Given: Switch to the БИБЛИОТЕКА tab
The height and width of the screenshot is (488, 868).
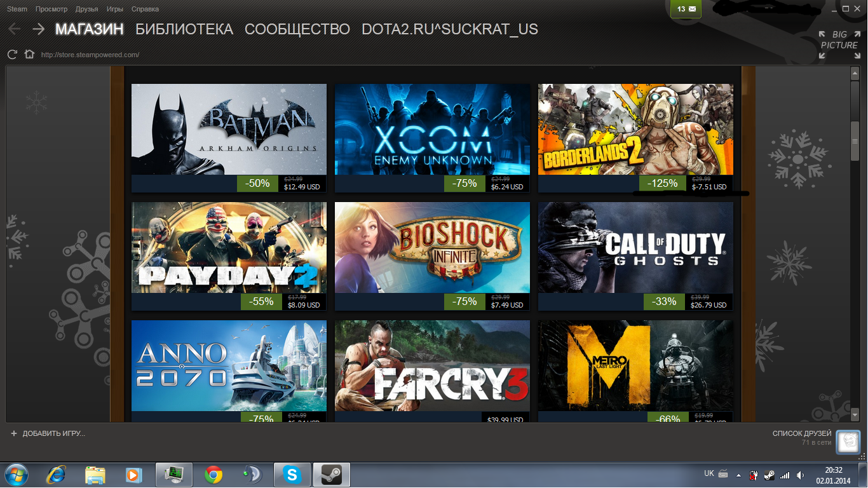Looking at the screenshot, I should pyautogui.click(x=184, y=29).
